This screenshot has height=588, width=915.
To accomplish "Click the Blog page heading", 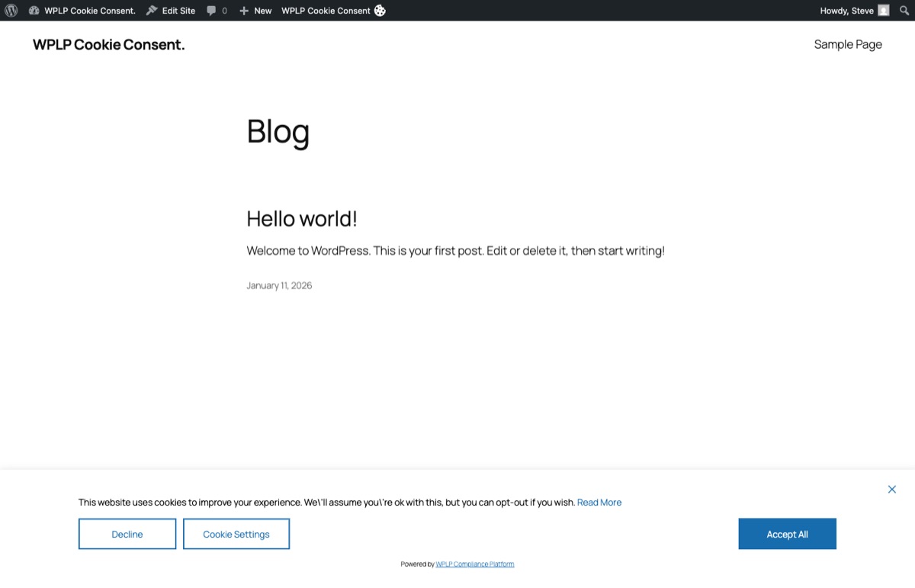I will point(278,131).
